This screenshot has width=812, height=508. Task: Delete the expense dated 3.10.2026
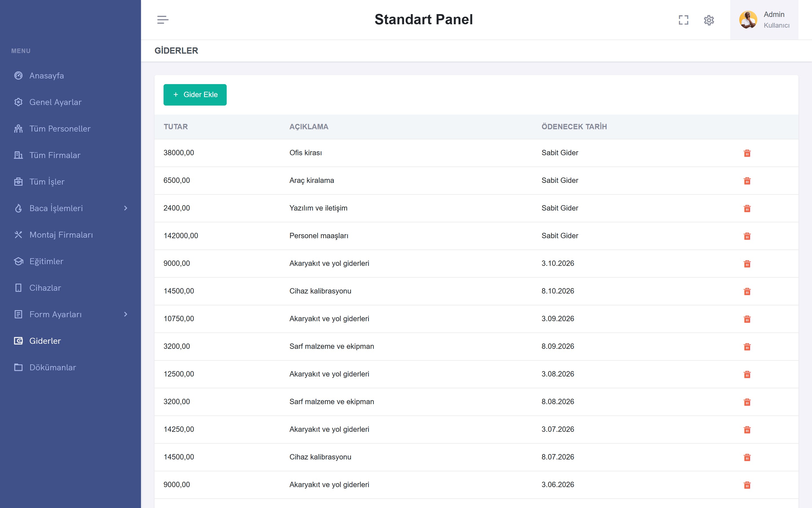click(747, 264)
